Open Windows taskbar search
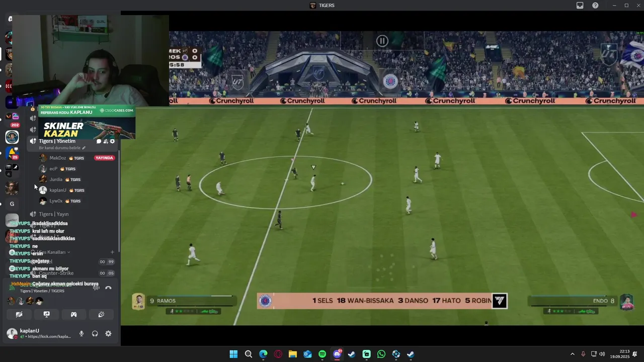Image resolution: width=644 pixels, height=362 pixels. (x=249, y=354)
